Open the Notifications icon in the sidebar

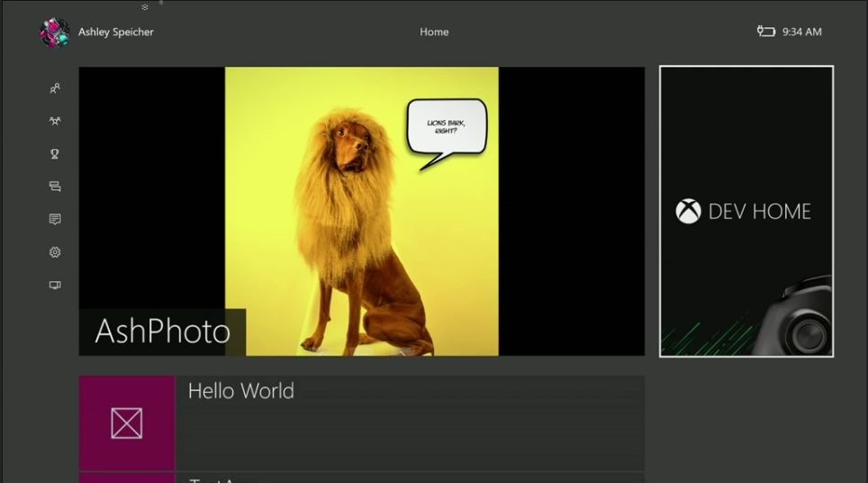[55, 219]
